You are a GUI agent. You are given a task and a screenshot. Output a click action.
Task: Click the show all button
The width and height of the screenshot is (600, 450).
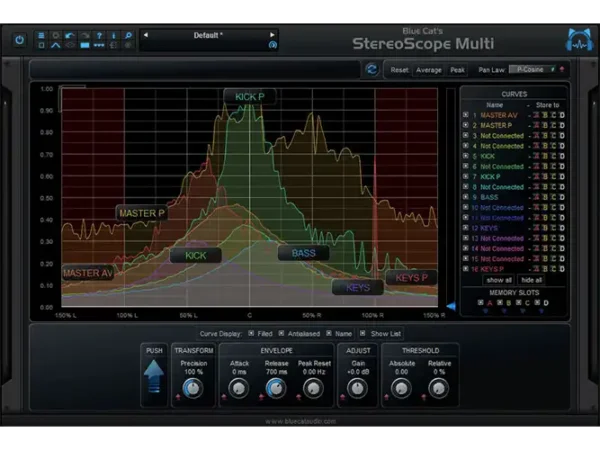tap(499, 280)
